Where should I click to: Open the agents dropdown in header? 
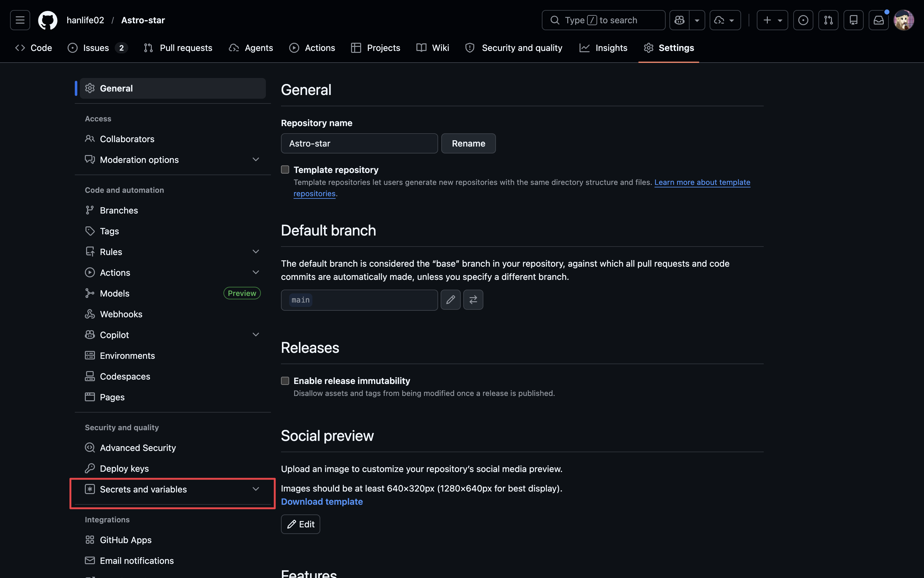(725, 20)
